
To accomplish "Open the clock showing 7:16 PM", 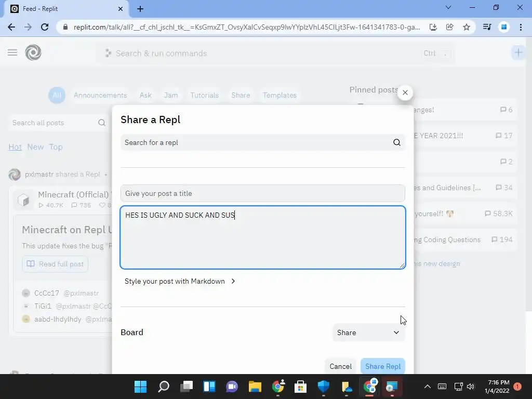I will click(497, 387).
